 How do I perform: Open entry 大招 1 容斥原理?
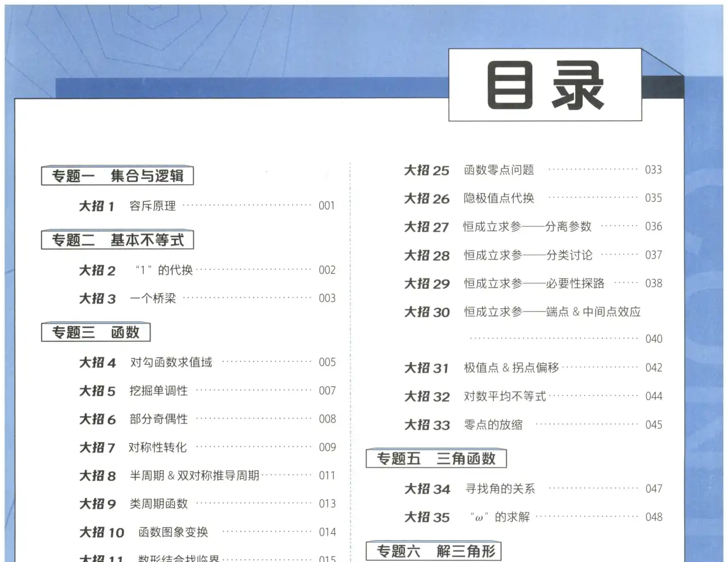point(207,206)
